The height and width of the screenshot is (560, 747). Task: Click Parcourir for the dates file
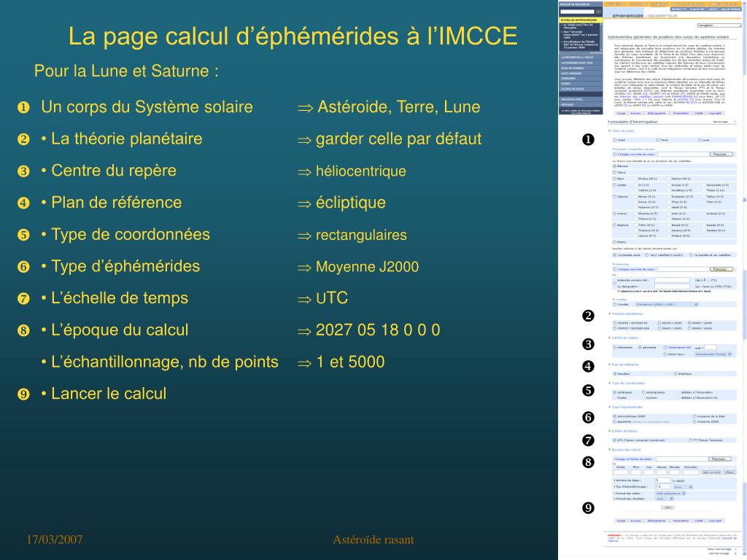click(x=720, y=459)
